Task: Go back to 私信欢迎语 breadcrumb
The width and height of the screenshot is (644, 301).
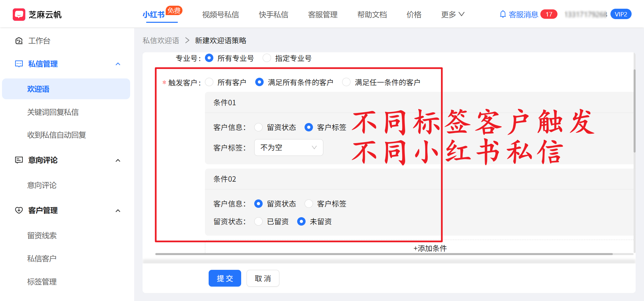Action: (x=161, y=41)
